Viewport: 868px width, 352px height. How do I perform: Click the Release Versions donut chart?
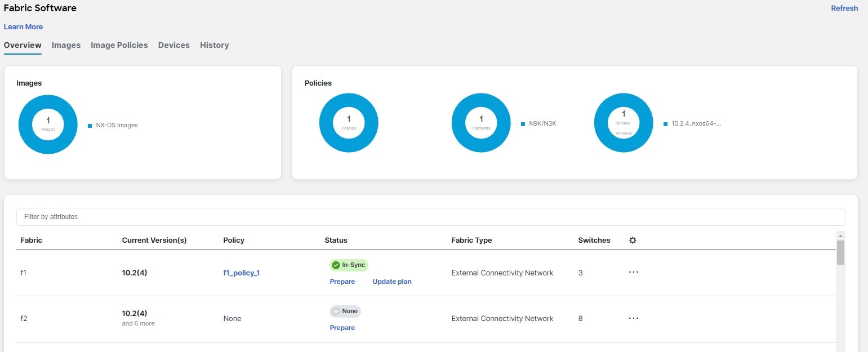point(624,123)
